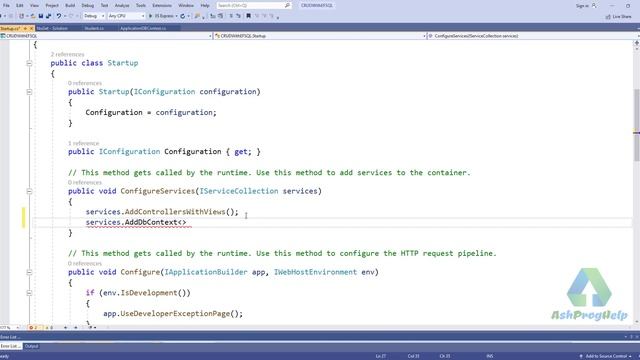Close the Startup.cs tab

31,28
